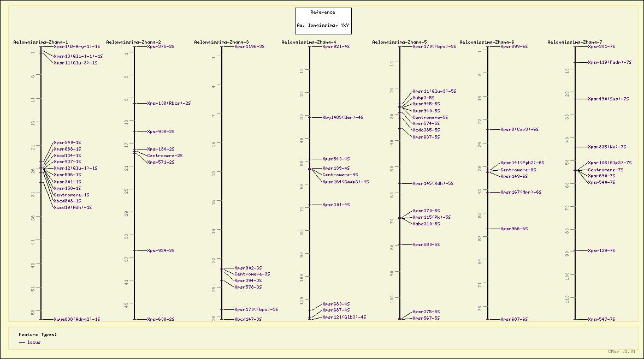Click the Centromere-1S locus label
644x359 pixels.
[71, 195]
